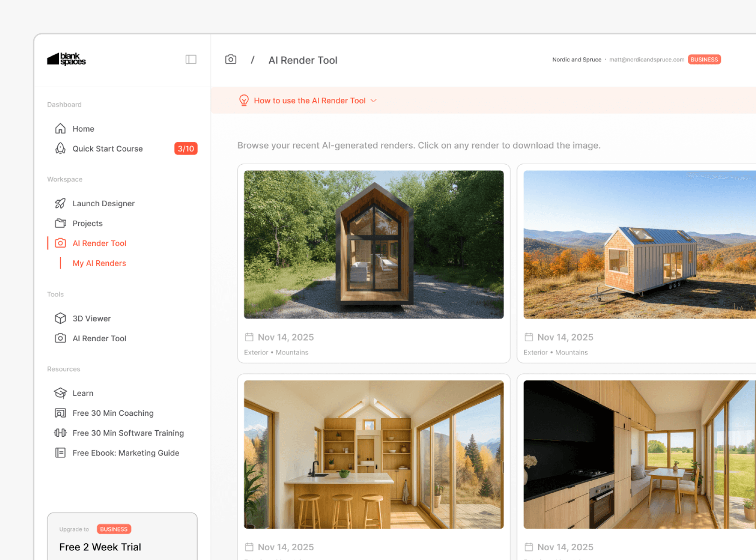Open the kitchen island interior render
This screenshot has width=756, height=560.
click(x=373, y=455)
